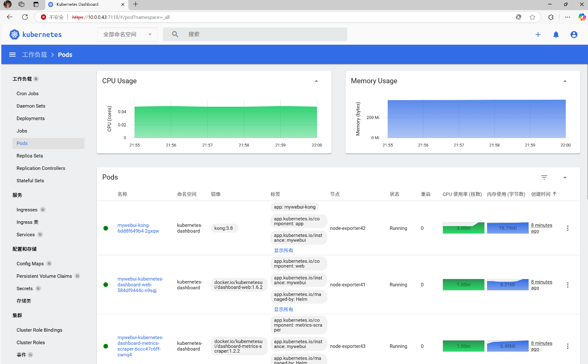Open Replication Controllers in sidebar

coord(41,168)
